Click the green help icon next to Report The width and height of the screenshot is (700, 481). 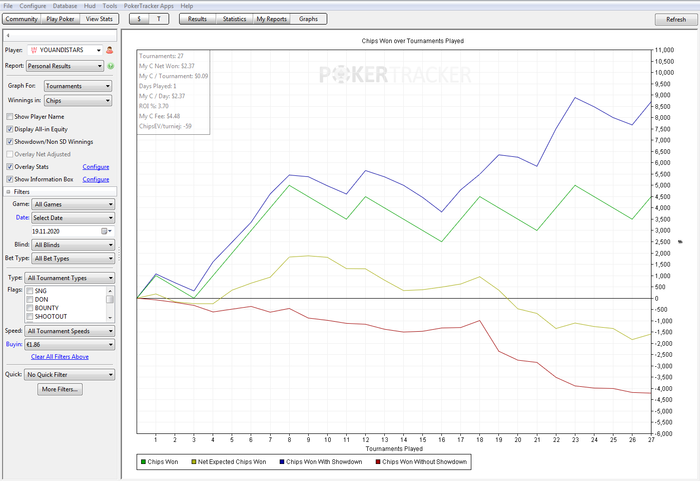pyautogui.click(x=110, y=66)
